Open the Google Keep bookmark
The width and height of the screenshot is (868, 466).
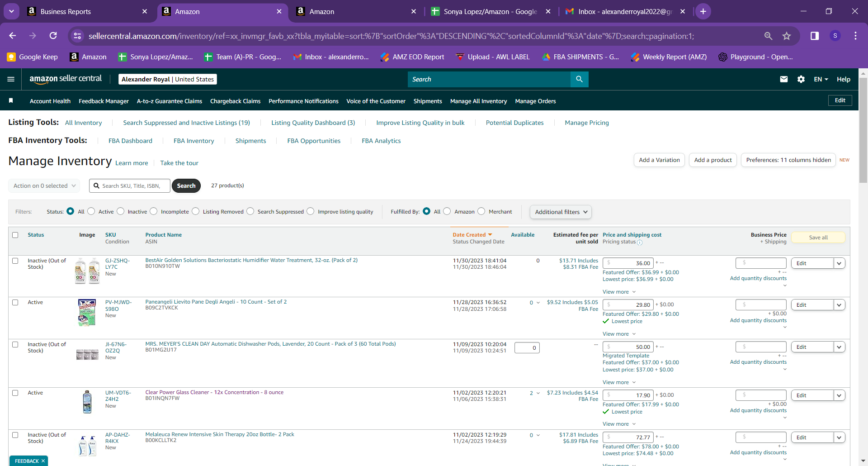pos(33,57)
